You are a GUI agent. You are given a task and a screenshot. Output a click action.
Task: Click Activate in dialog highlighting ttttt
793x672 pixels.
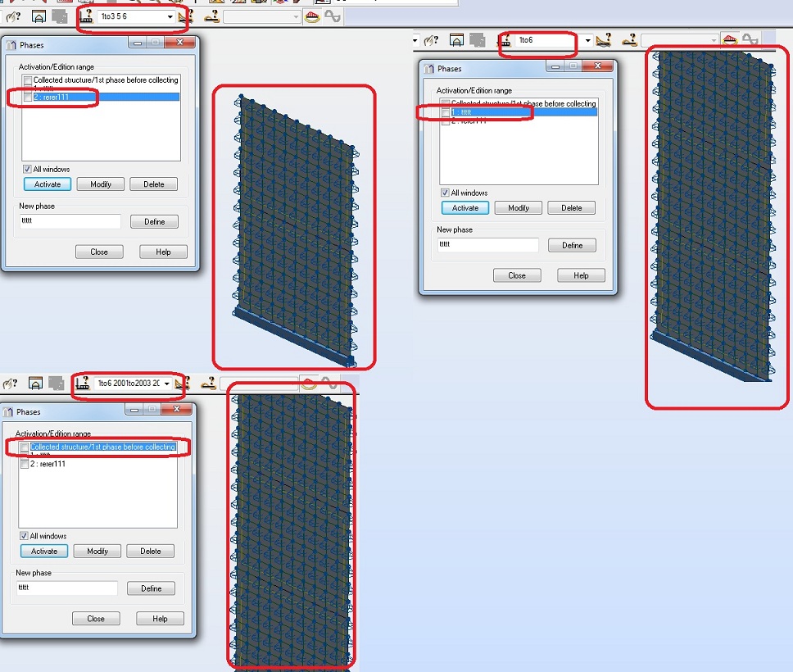point(465,208)
